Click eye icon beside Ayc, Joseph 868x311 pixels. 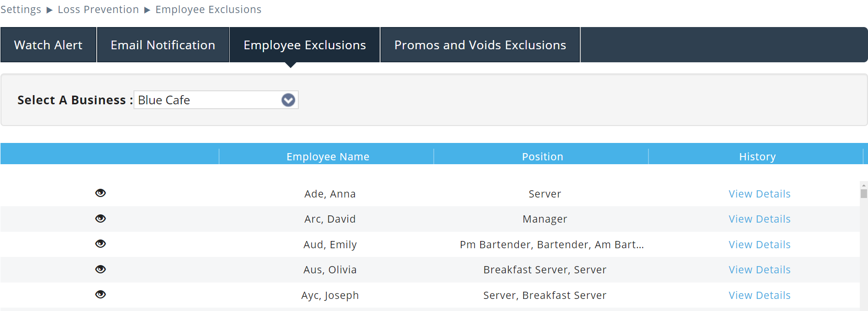100,295
